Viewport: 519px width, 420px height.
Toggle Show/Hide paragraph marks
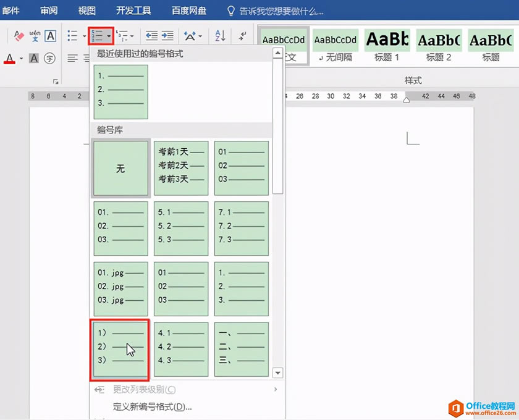coord(243,36)
